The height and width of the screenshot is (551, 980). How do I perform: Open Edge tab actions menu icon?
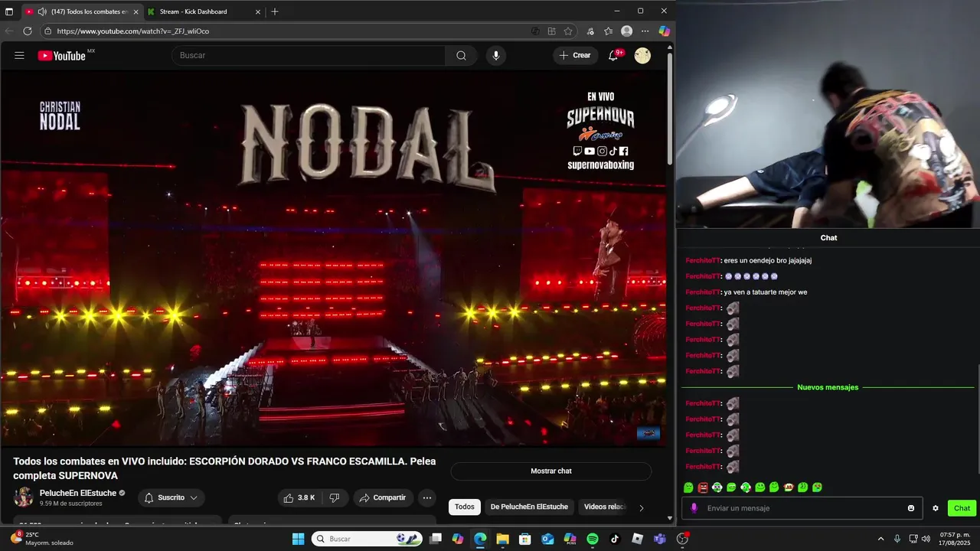(9, 11)
